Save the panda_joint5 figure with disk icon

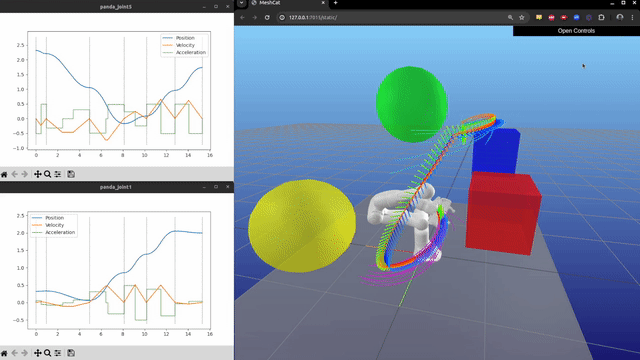click(71, 174)
